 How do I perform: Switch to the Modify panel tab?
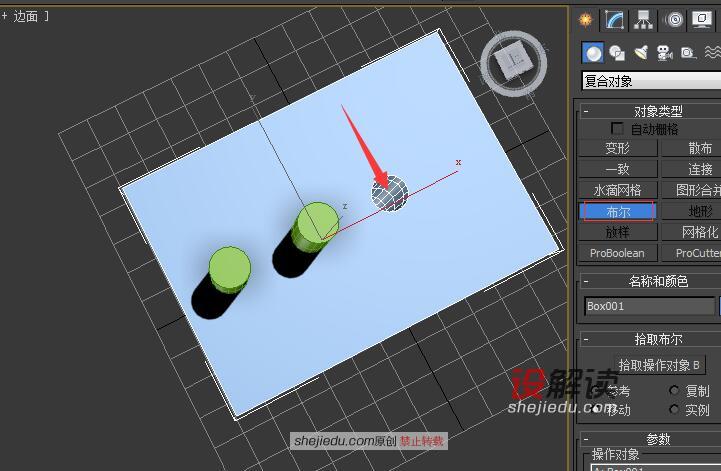[x=614, y=20]
